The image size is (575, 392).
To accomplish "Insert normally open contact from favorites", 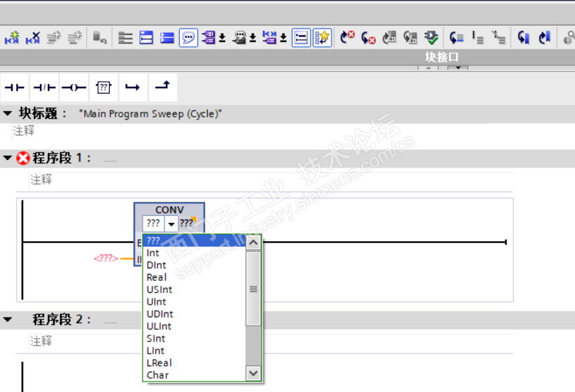I will 15,87.
